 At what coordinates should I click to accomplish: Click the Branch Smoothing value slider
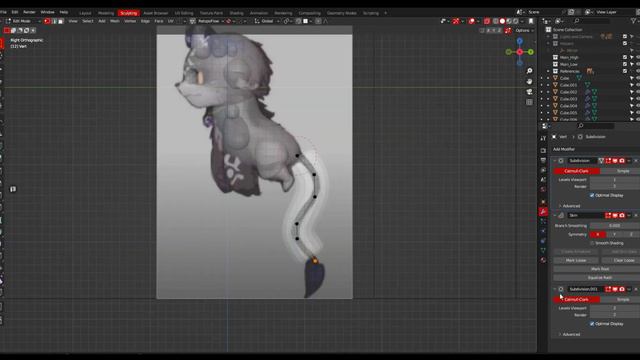coord(615,225)
